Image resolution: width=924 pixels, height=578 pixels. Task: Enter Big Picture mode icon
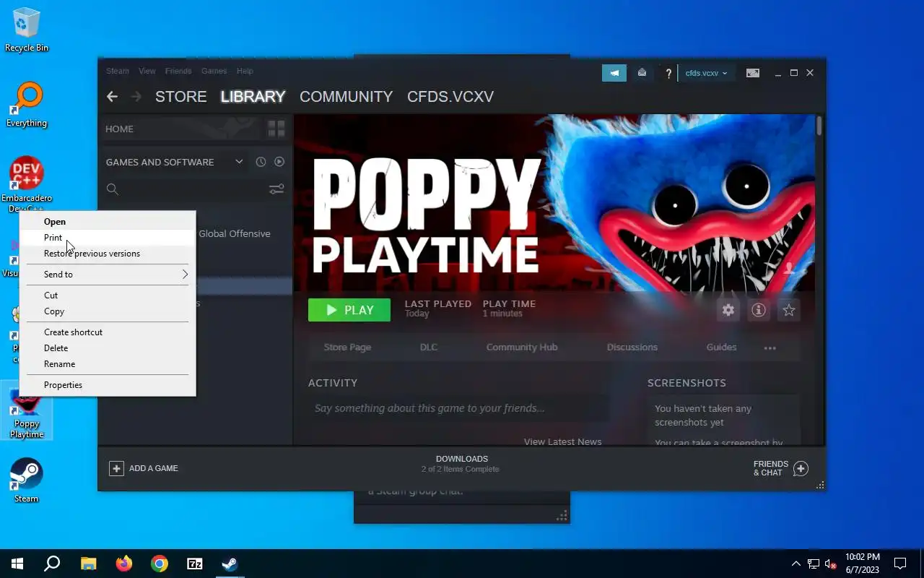pos(752,73)
